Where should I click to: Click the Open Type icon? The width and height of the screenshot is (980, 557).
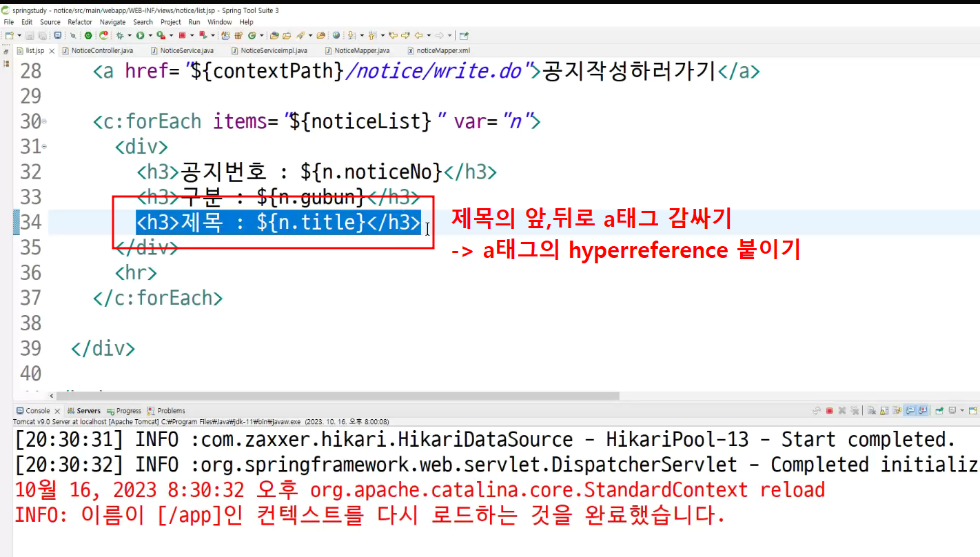[274, 35]
